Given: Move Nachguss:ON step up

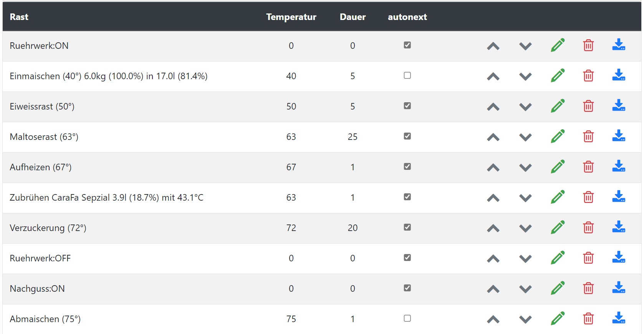Looking at the screenshot, I should click(493, 289).
